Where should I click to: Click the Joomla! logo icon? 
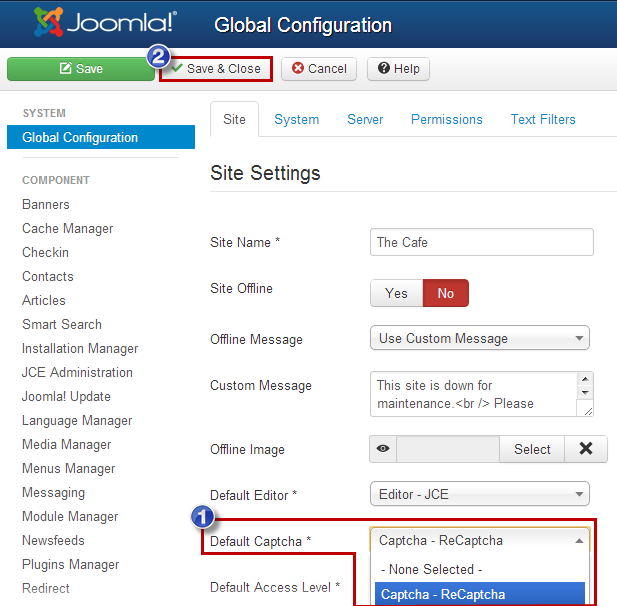point(50,24)
